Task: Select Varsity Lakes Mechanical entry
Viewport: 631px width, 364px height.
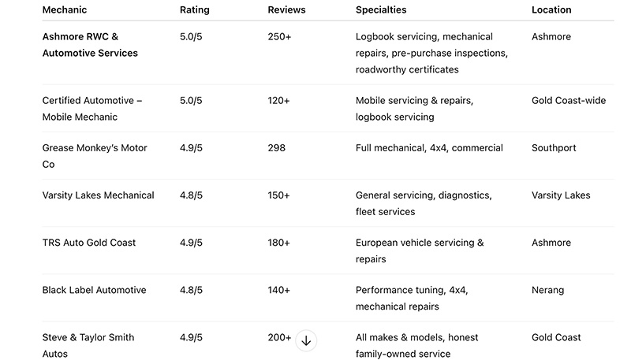Action: click(x=98, y=195)
